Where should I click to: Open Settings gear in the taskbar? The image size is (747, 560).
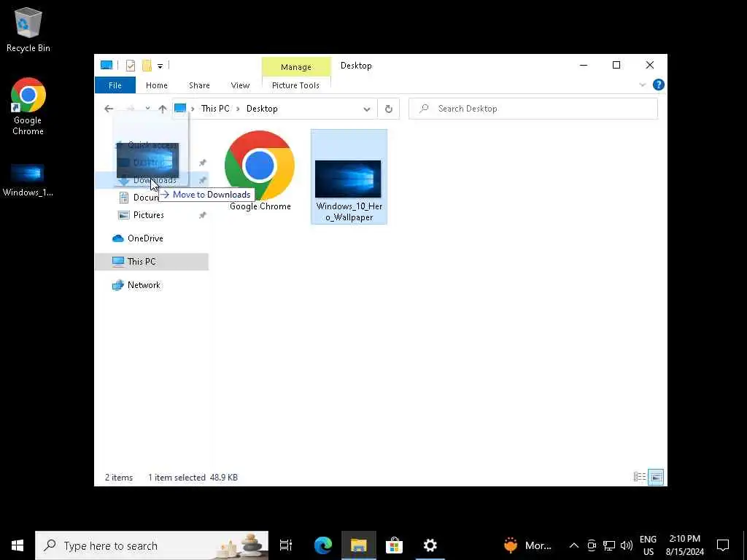[x=430, y=545]
